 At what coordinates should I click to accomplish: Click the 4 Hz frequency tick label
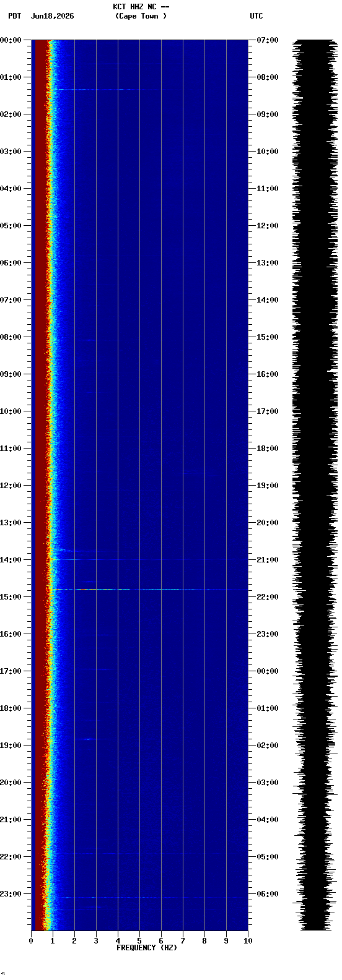tap(118, 941)
